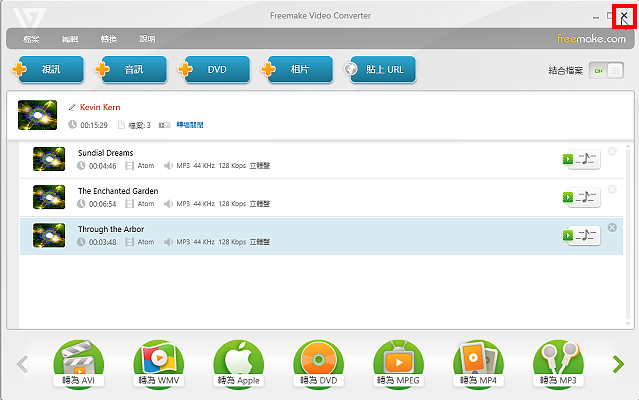The height and width of the screenshot is (400, 639).
Task: Click The Enchanted Garden duration 00:06:54
Action: coord(103,204)
